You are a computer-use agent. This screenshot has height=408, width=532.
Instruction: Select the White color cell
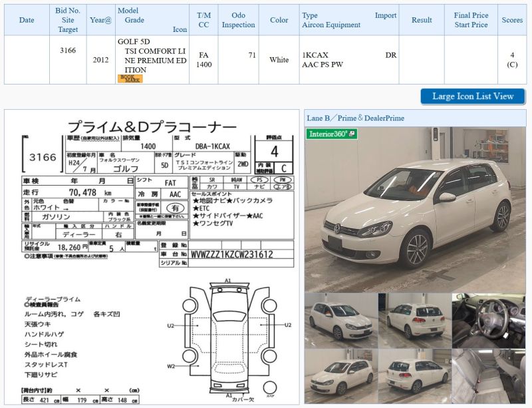(279, 60)
